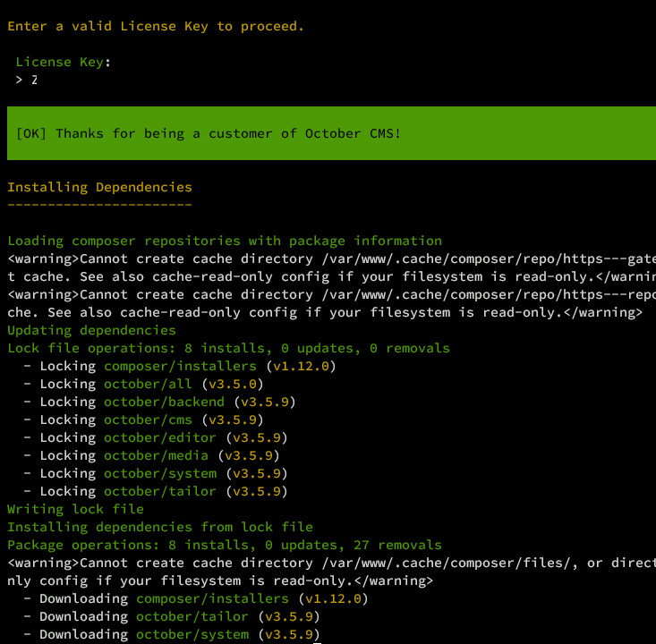Image resolution: width=656 pixels, height=644 pixels.
Task: Select october/all package in Locking list
Action: tap(148, 384)
